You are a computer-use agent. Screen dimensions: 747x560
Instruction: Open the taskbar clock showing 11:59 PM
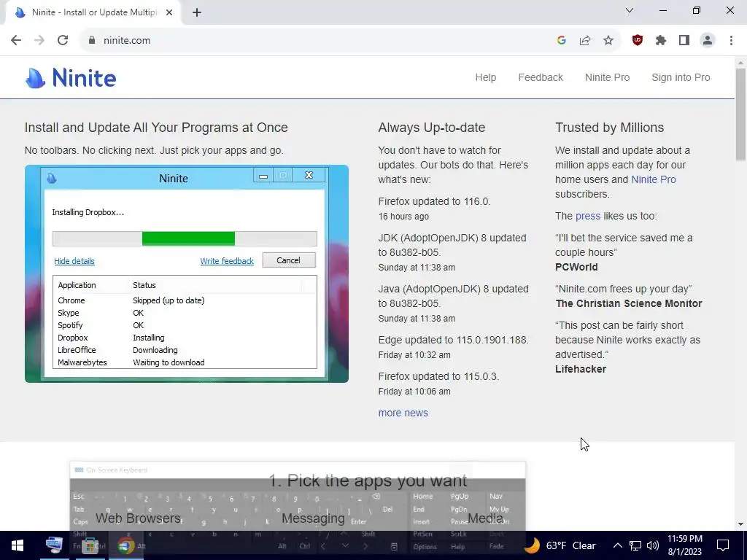point(684,545)
